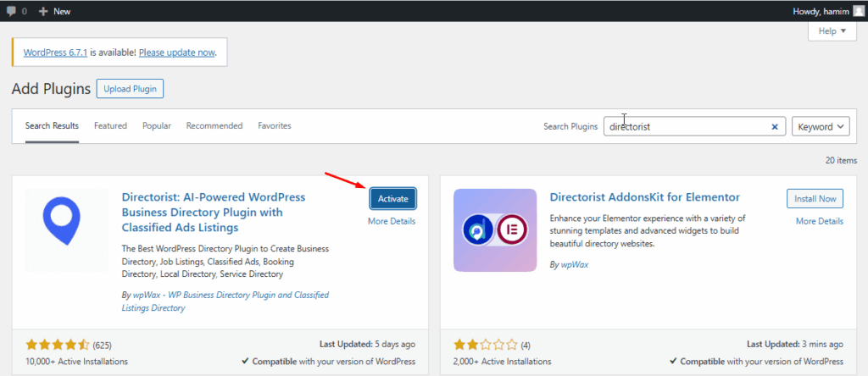The image size is (868, 376).
Task: Click the Please update now link
Action: [176, 52]
